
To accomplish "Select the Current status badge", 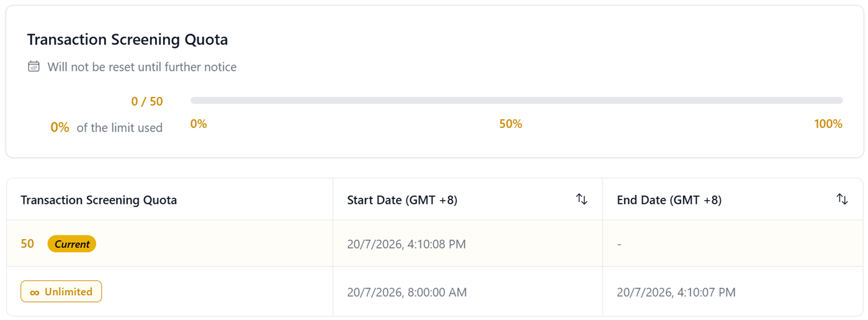I will (x=72, y=244).
